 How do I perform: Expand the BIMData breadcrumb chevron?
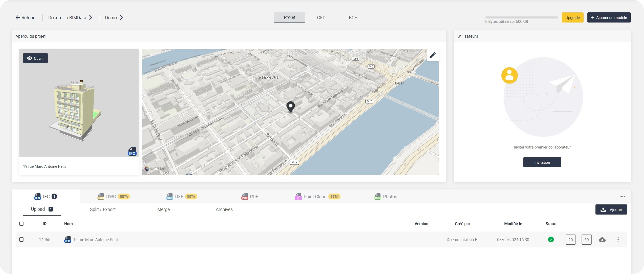point(91,17)
